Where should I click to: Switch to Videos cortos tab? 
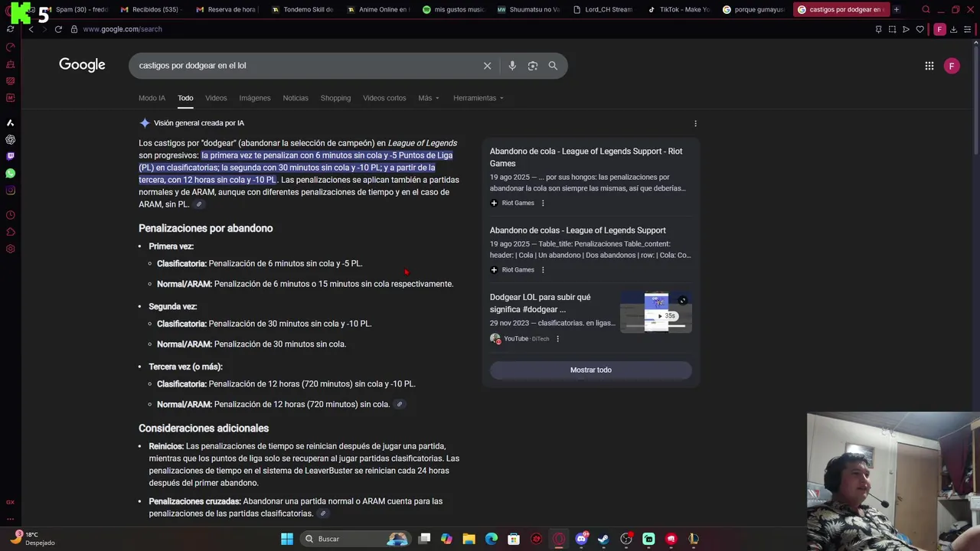point(384,98)
